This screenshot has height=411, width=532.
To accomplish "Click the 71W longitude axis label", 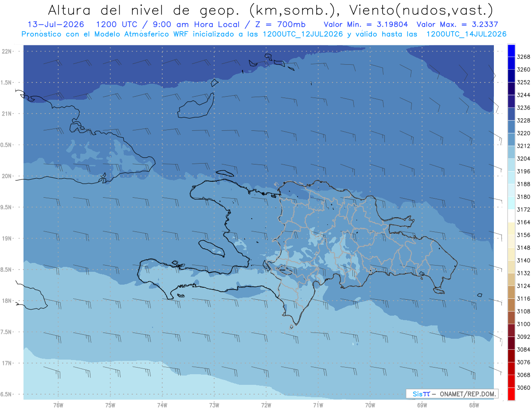I will pos(318,405).
